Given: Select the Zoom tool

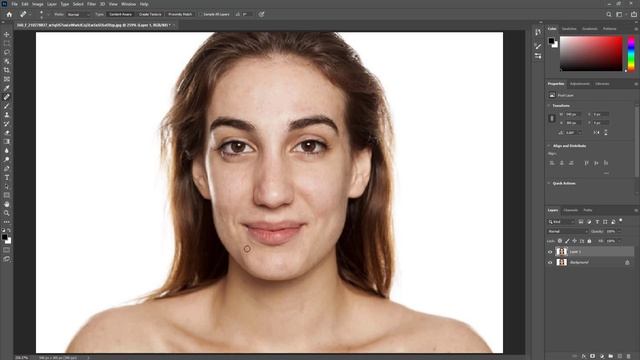Looking at the screenshot, I should pyautogui.click(x=7, y=213).
